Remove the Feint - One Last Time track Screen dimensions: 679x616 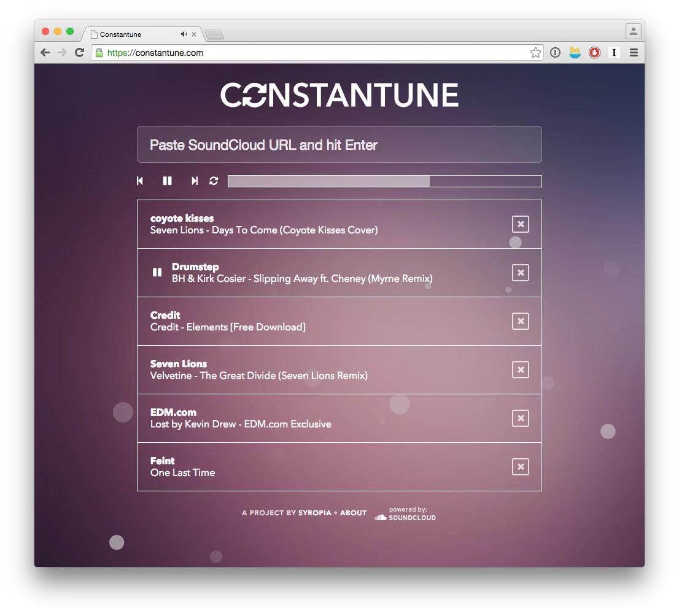[x=520, y=467]
